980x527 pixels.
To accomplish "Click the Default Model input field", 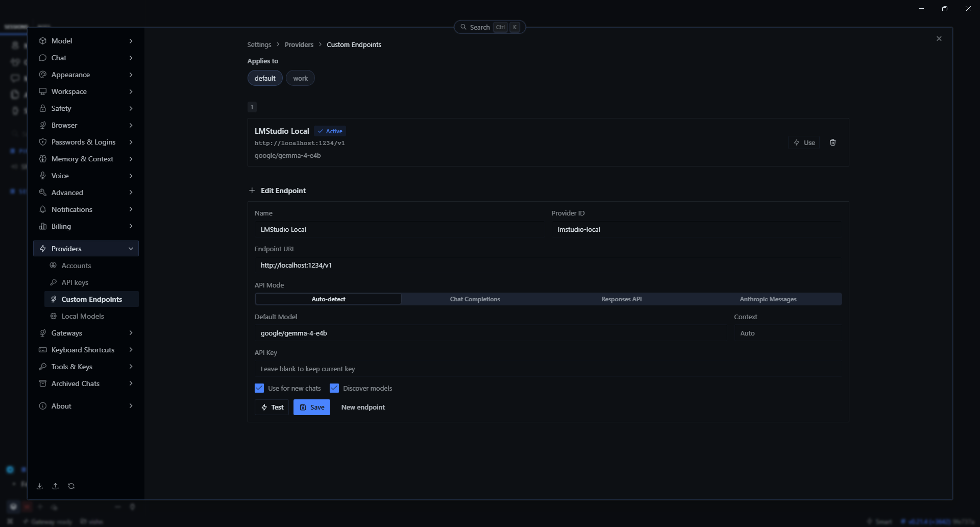I will tap(491, 333).
